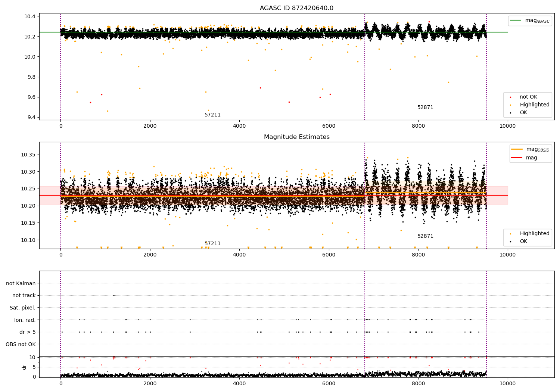Image resolution: width=560 pixels, height=392 pixels.
Task: Click the '9.4' y-axis tick in top plot
Action: point(31,117)
